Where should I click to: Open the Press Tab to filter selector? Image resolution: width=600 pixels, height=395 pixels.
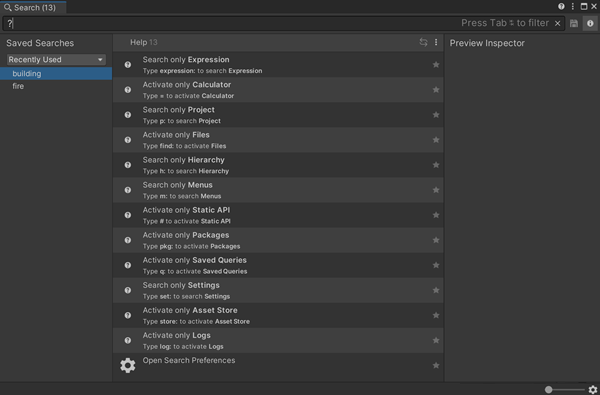click(505, 23)
